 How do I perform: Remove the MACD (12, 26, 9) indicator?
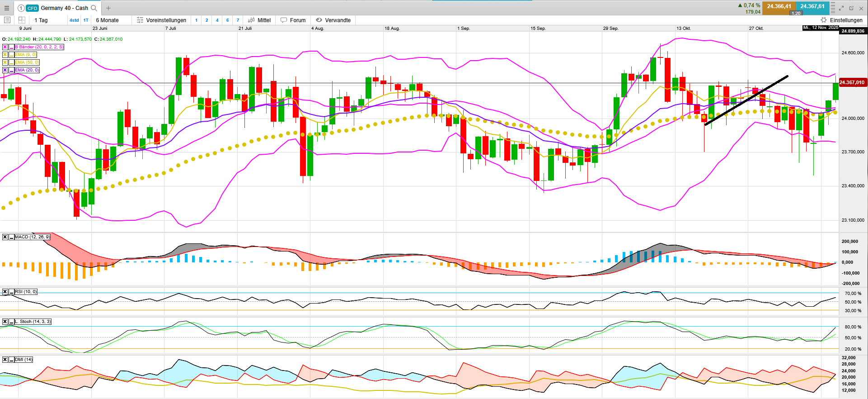5,237
